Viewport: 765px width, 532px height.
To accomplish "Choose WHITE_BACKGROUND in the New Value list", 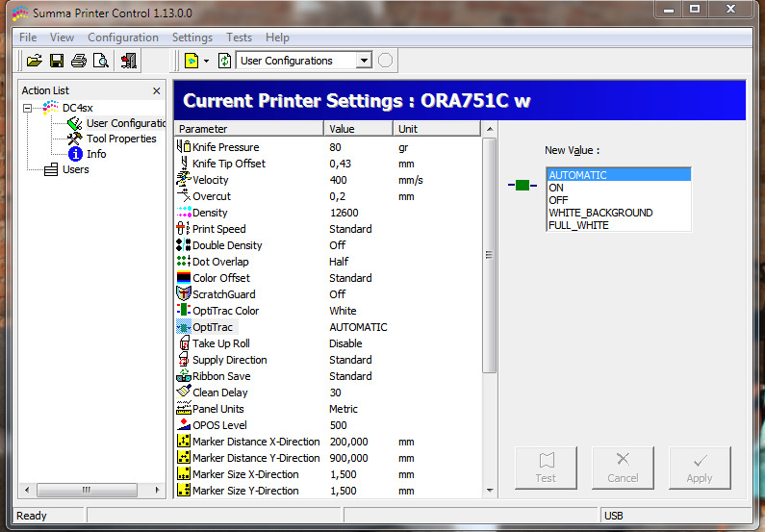I will click(619, 213).
